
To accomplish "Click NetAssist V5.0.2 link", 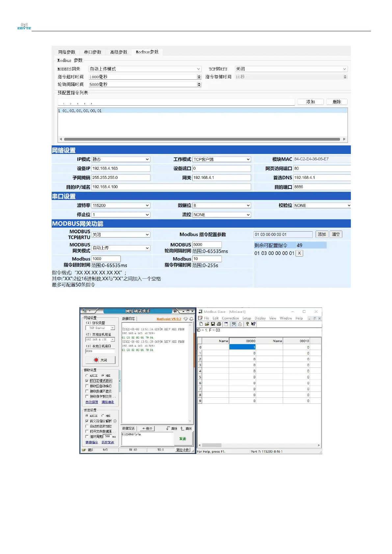I will (169, 319).
